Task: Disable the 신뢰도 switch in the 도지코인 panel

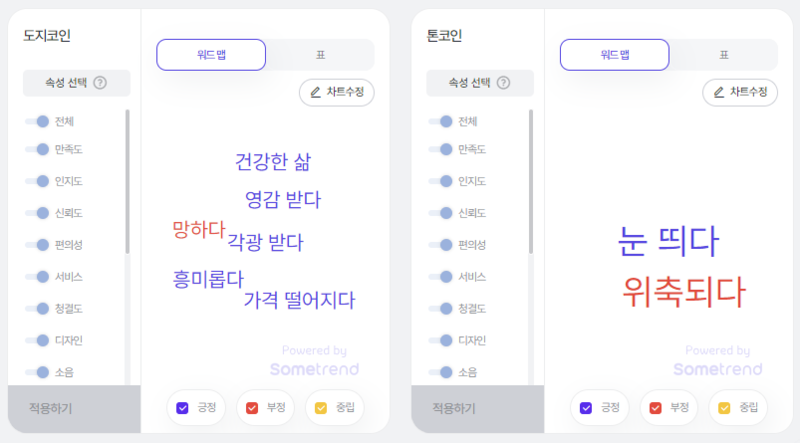Action: point(38,213)
